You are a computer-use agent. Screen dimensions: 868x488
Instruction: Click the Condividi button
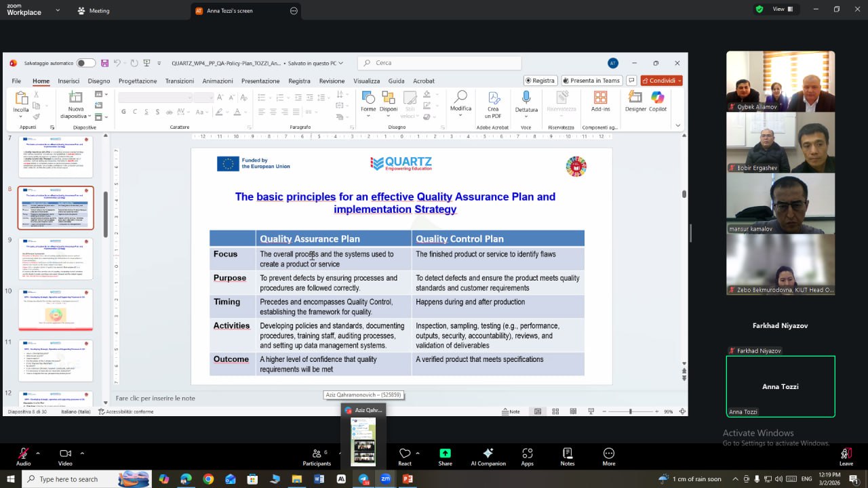tap(661, 81)
